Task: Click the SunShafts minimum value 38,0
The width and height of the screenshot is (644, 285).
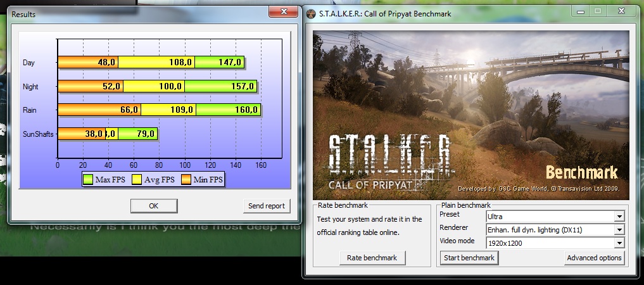Action: [94, 134]
